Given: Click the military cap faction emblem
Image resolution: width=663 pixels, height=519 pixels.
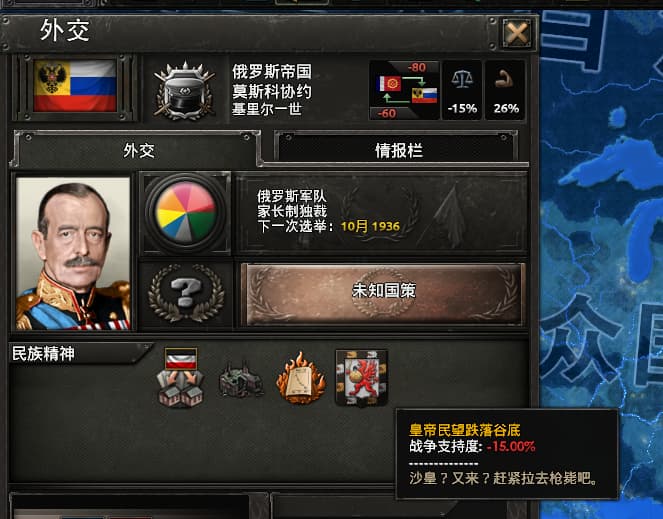Looking at the screenshot, I should point(184,90).
